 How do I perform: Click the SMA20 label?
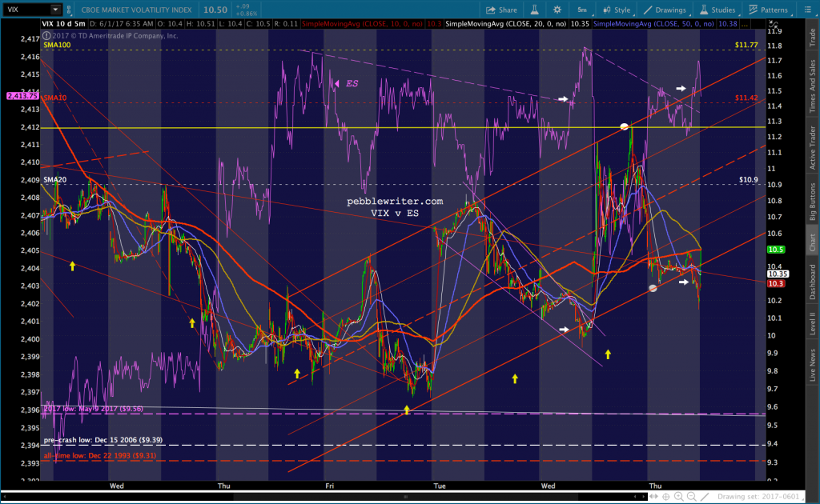tap(55, 180)
